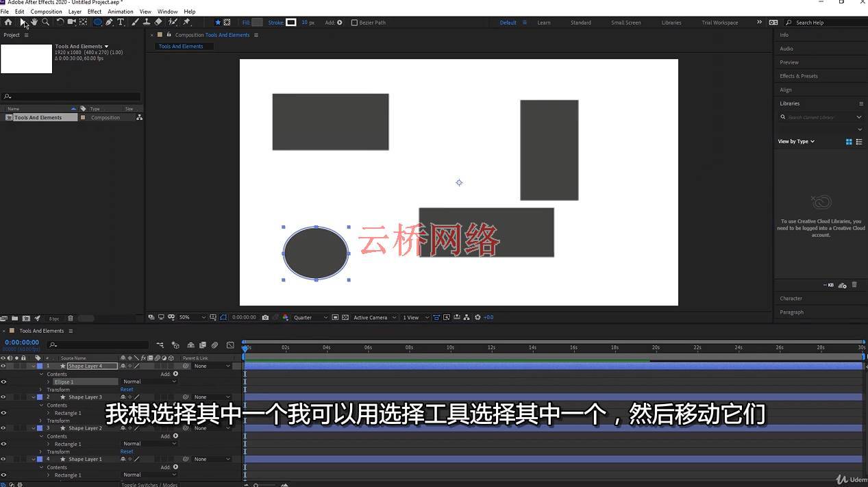Toggle visibility of Shape Layer 3

3,397
